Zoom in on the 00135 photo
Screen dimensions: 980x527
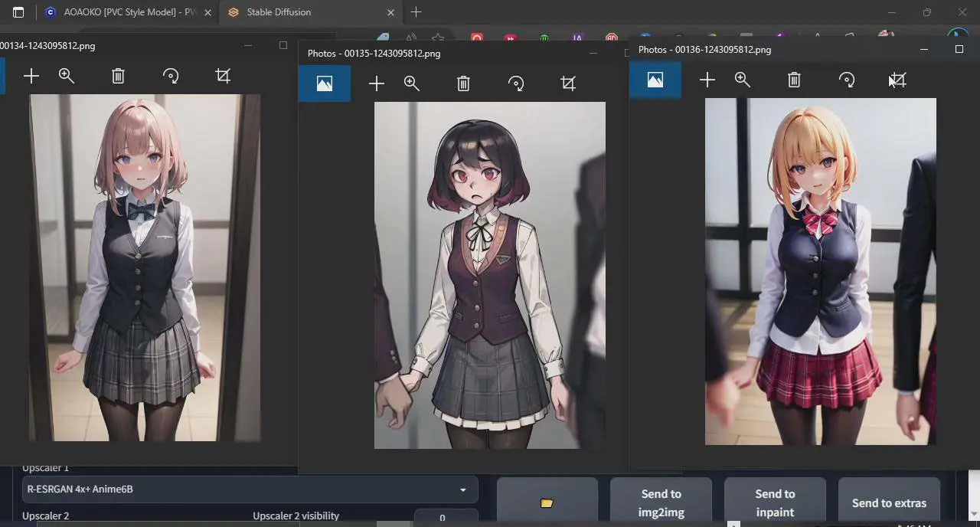(412, 83)
